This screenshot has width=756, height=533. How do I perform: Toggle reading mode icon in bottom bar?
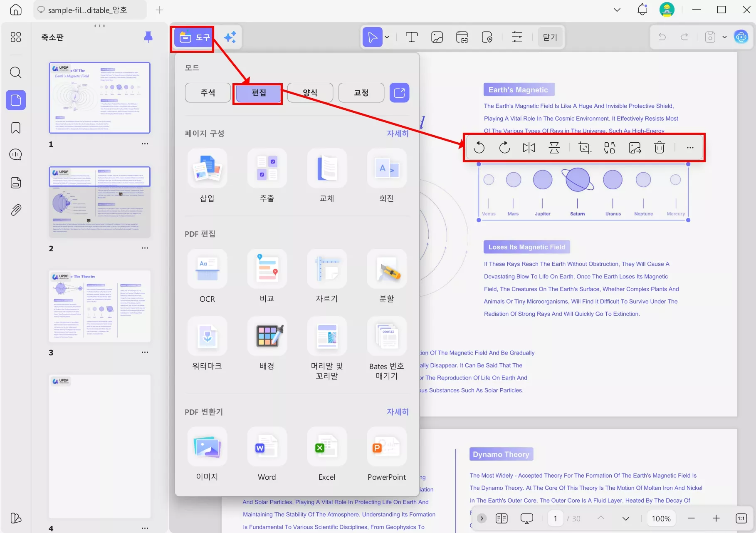click(502, 518)
